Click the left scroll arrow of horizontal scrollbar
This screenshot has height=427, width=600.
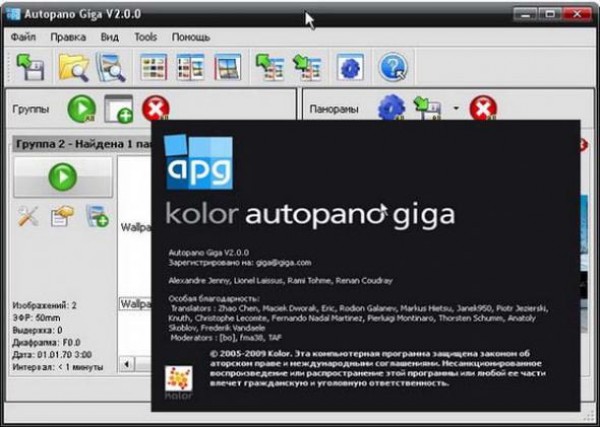(127, 363)
